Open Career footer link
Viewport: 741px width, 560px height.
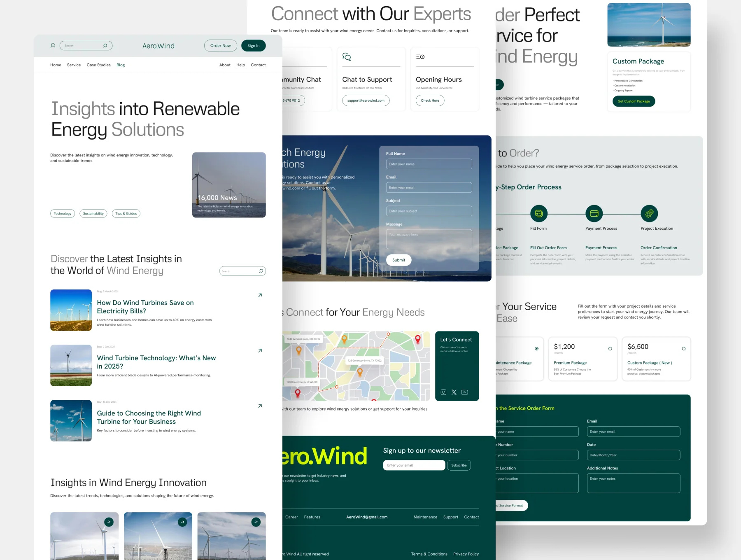coord(291,517)
